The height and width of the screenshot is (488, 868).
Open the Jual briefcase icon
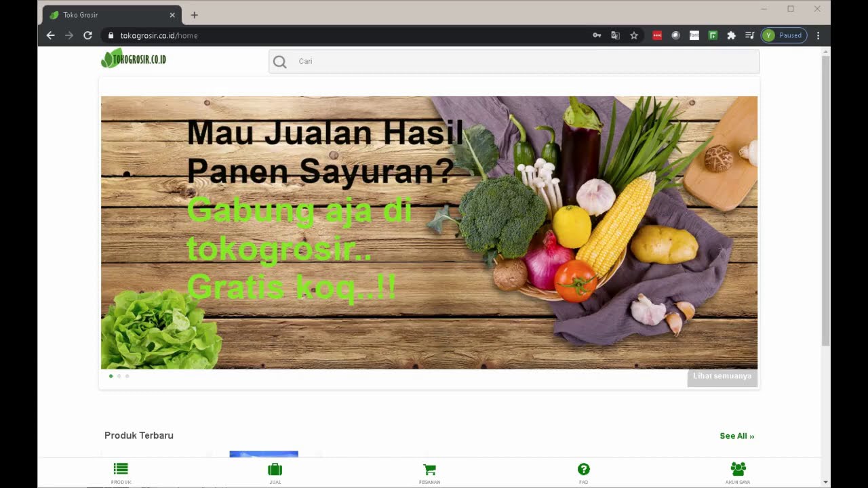pyautogui.click(x=275, y=469)
